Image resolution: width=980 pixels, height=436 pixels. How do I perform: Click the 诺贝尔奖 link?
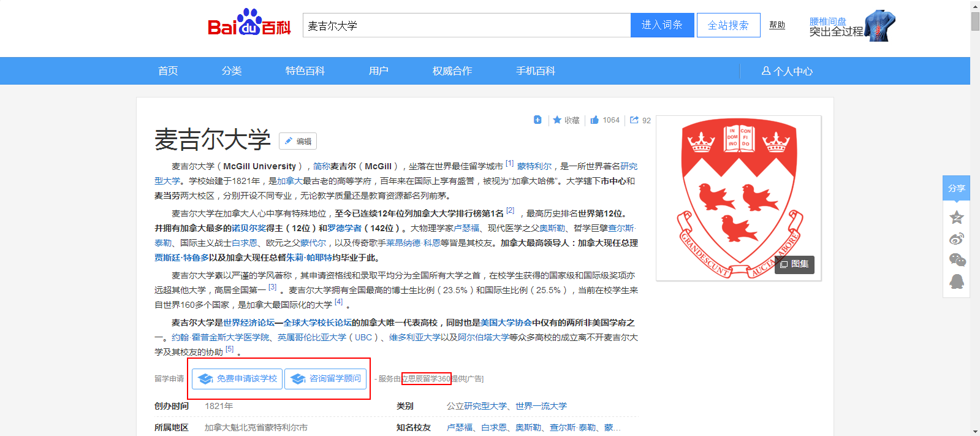[x=249, y=228]
